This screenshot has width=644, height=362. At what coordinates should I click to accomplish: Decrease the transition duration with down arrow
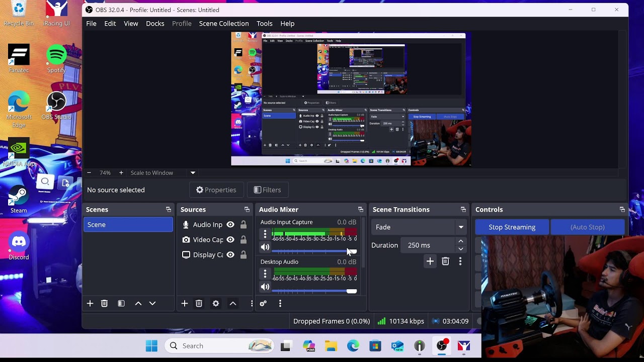click(x=461, y=249)
